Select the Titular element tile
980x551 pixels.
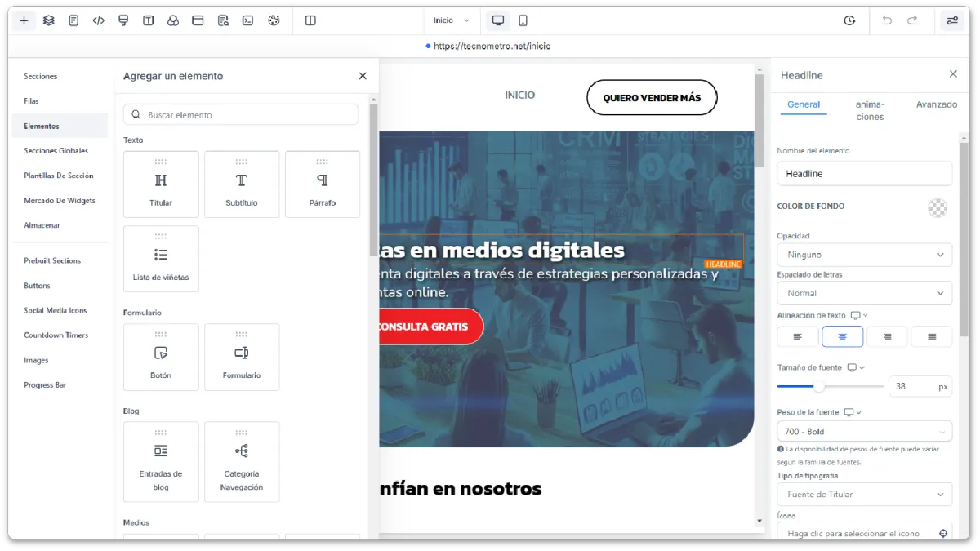tap(161, 184)
